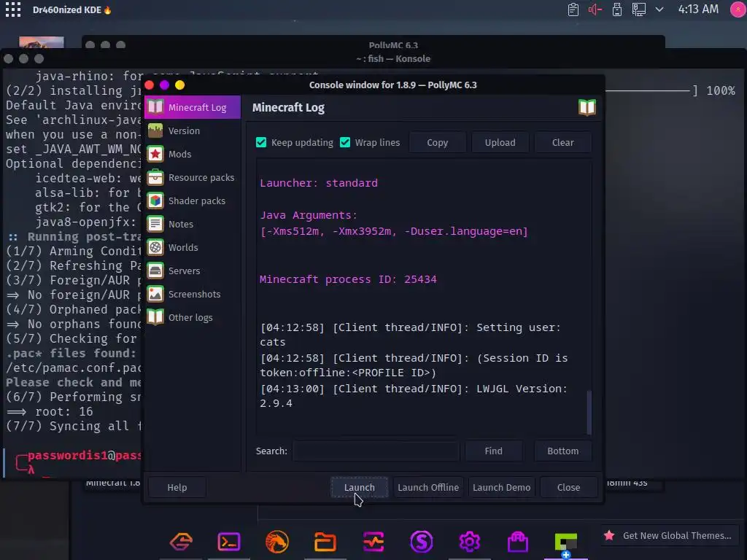Click the 'Session ID is' log entry
The width and height of the screenshot is (747, 560).
(x=414, y=365)
